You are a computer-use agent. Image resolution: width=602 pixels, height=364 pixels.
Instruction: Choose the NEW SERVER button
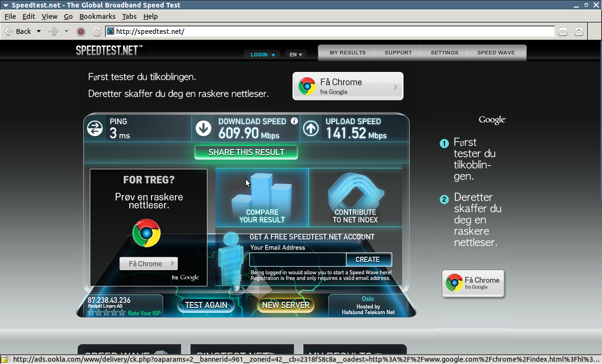[286, 305]
